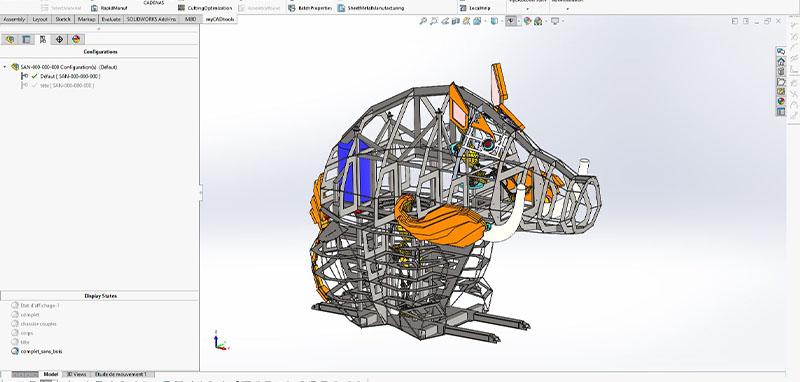Open the 3DEXPERIENCE chat icon in task pane
This screenshot has width=800, height=382.
click(x=781, y=51)
